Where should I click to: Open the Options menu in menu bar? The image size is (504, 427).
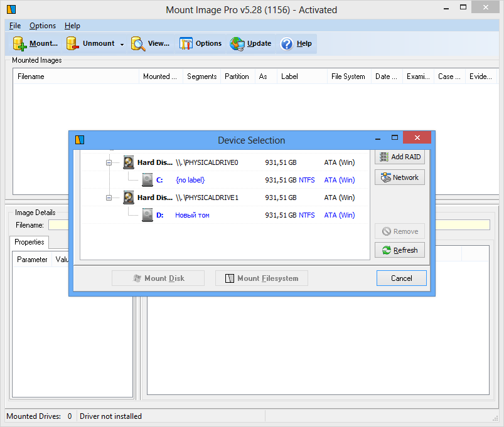[43, 26]
